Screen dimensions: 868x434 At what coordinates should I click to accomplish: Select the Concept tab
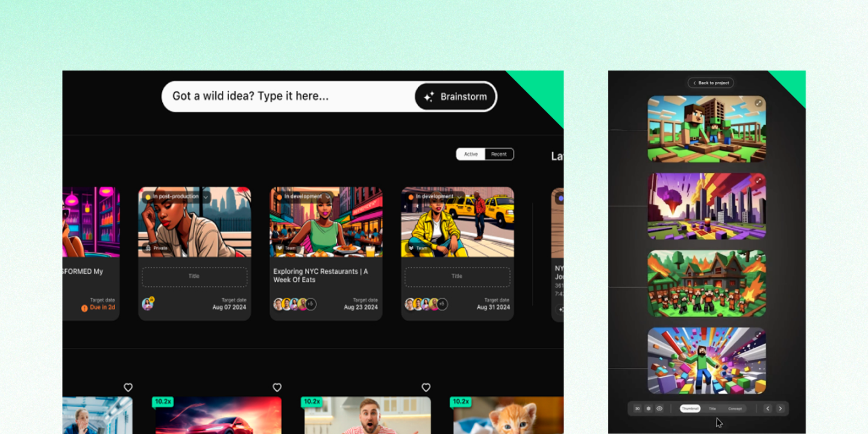(735, 409)
